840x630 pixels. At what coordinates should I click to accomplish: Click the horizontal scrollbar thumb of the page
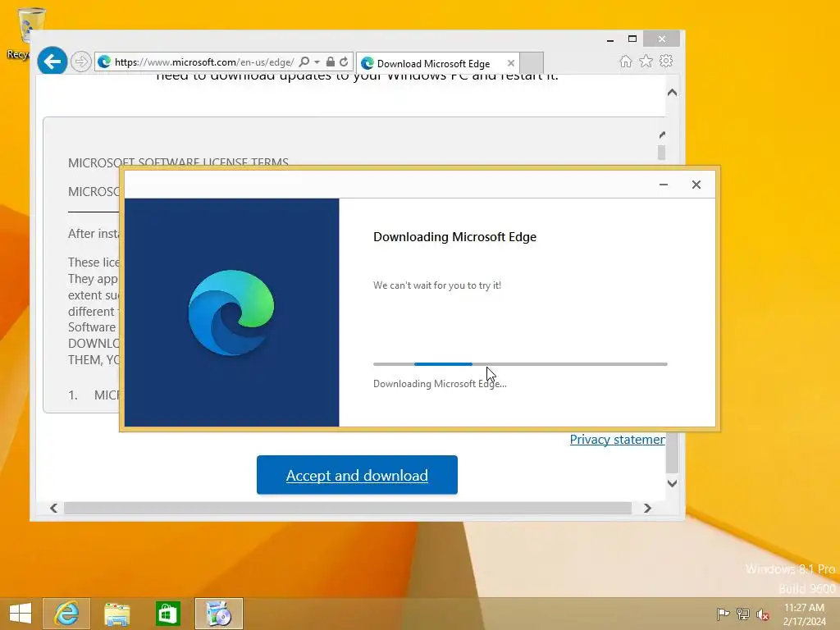[348, 508]
